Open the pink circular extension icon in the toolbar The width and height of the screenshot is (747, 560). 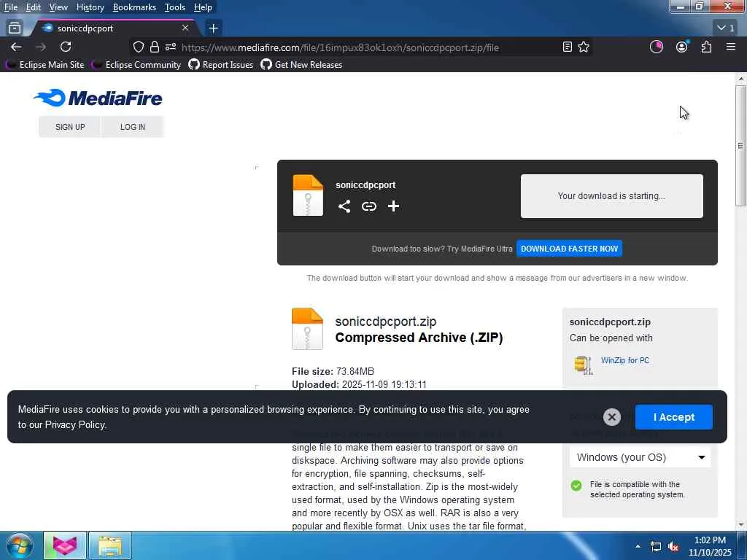(656, 47)
